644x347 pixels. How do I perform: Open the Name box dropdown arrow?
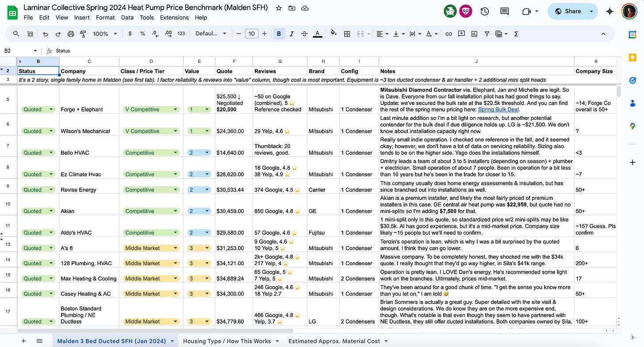[35, 51]
